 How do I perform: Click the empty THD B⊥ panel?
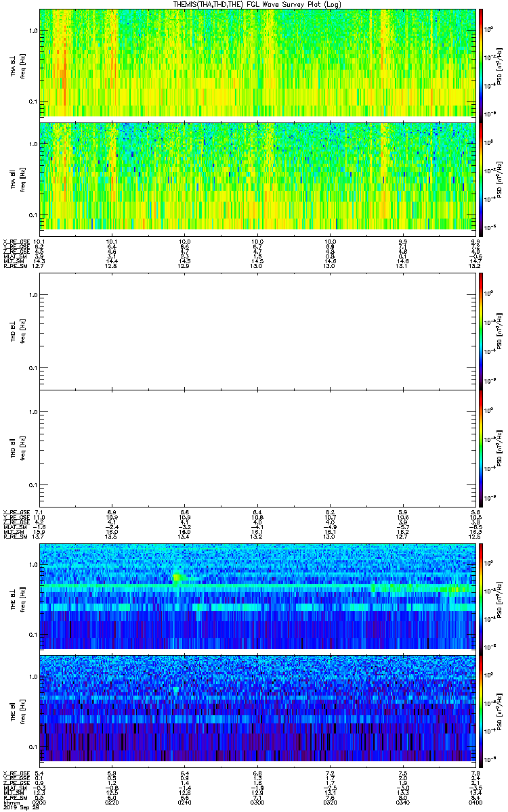tap(257, 331)
